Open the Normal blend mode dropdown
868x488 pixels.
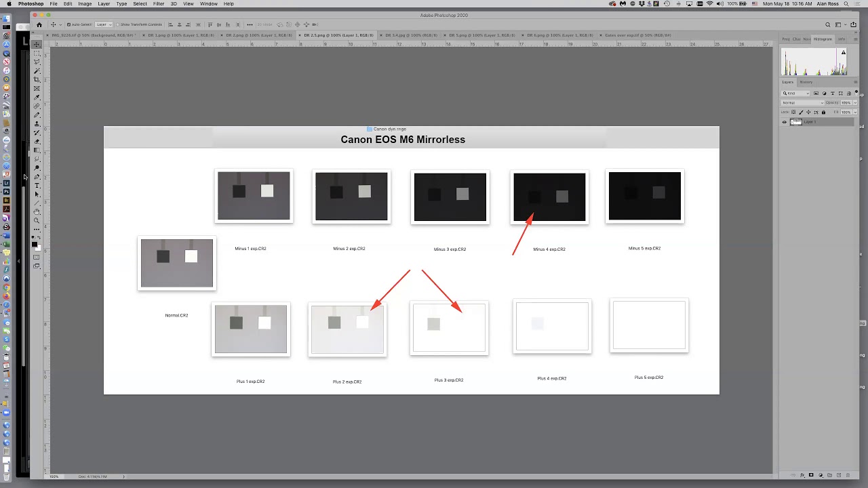(802, 103)
